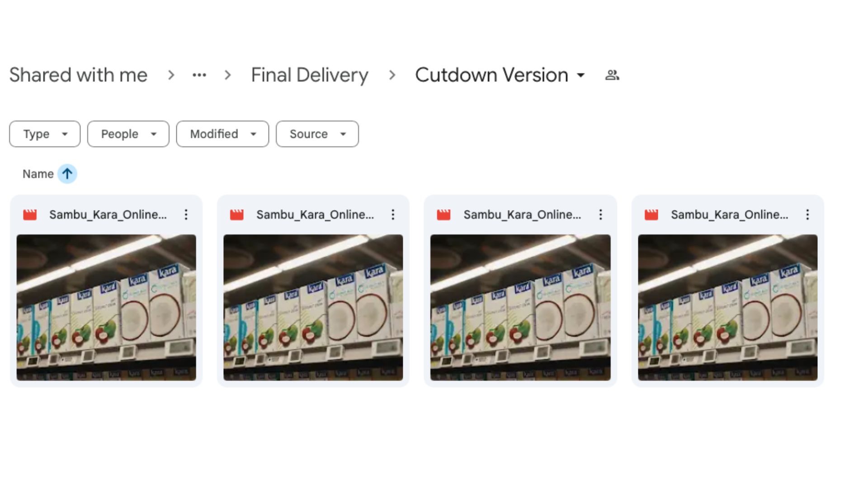Click the Name column sort label
This screenshot has width=868, height=488.
click(x=38, y=174)
